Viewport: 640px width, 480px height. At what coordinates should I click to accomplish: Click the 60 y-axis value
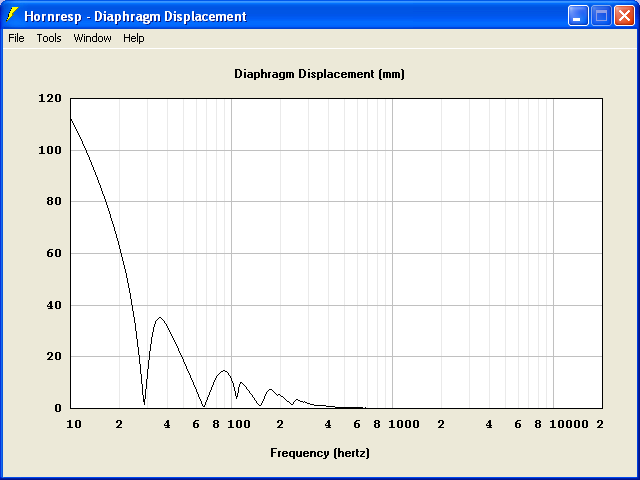(x=54, y=253)
